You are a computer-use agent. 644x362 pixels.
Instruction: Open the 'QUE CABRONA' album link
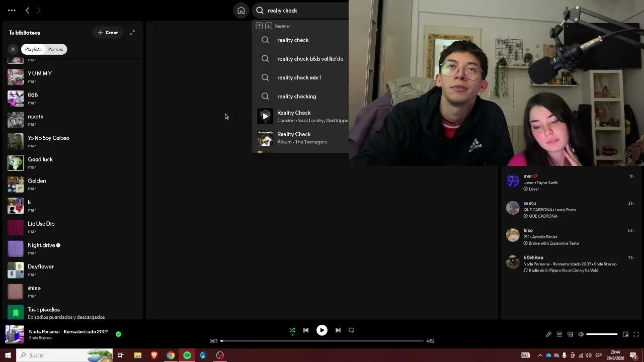(543, 216)
